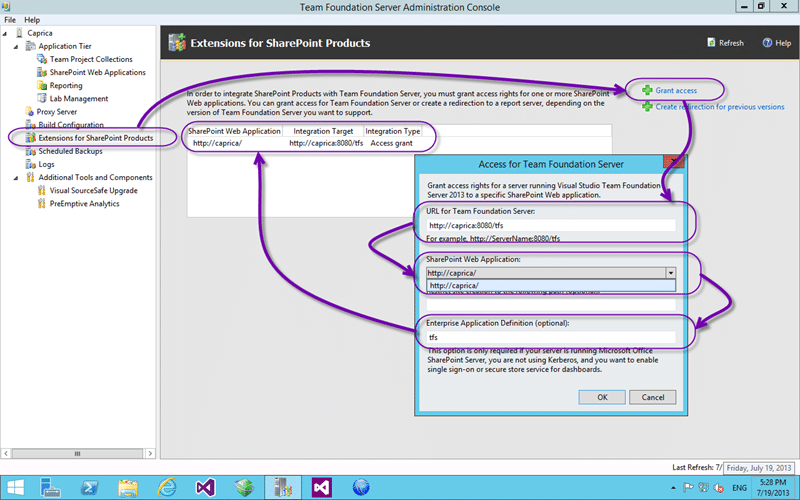Click OK in the Access dialog
The height and width of the screenshot is (500, 800).
(x=602, y=397)
